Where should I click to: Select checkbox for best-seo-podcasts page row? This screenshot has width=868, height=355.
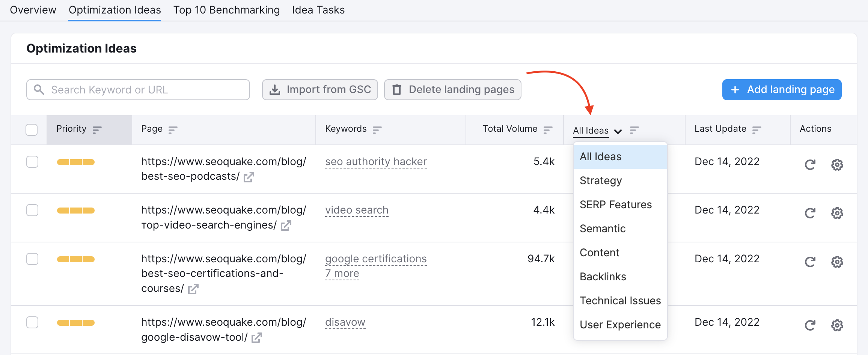point(32,162)
